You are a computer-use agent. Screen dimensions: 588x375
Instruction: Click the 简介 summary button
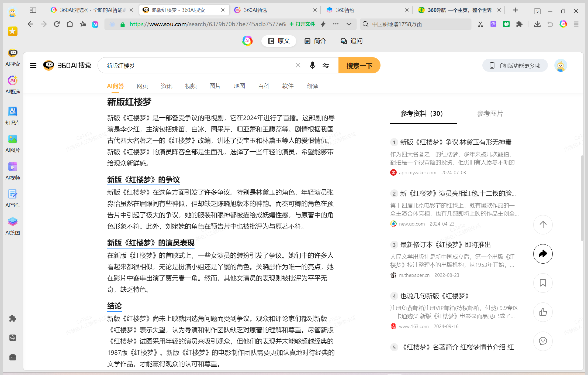click(315, 41)
